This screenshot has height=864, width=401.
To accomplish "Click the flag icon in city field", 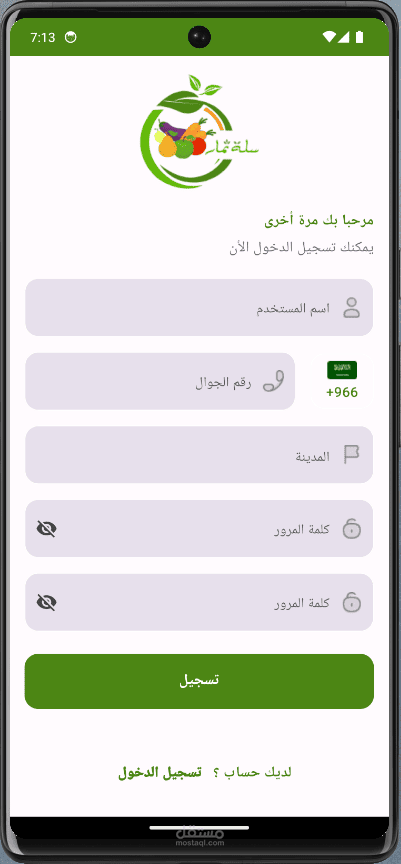I will (351, 455).
